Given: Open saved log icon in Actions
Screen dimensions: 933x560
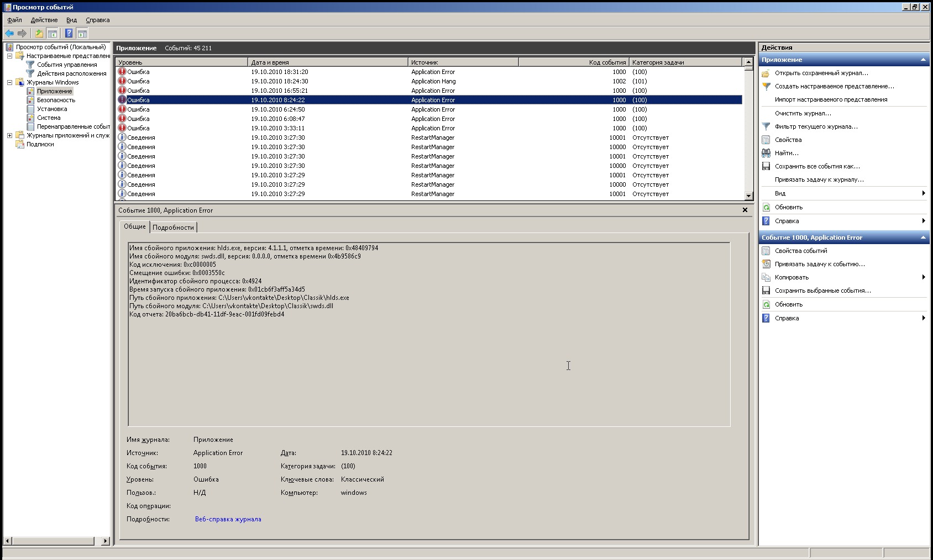Looking at the screenshot, I should 766,73.
